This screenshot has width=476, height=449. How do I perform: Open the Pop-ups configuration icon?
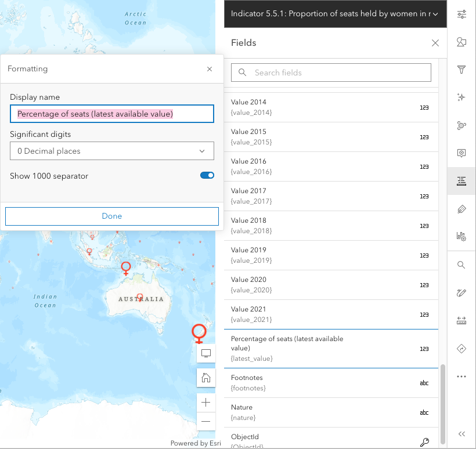coord(461,153)
